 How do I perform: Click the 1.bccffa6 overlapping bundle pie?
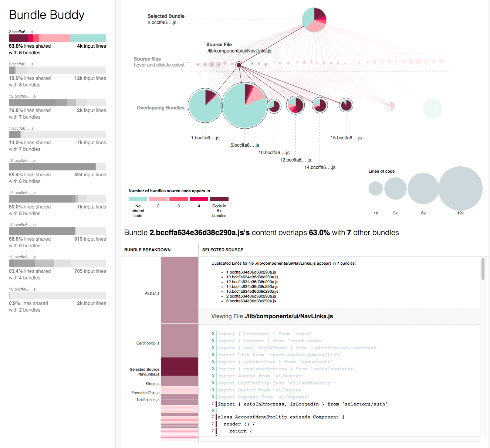pos(205,106)
